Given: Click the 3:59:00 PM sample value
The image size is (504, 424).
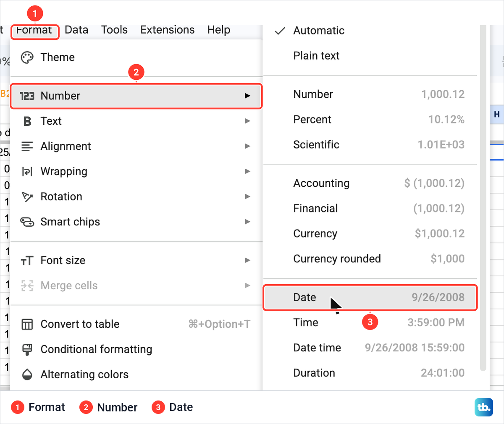Looking at the screenshot, I should click(x=436, y=322).
